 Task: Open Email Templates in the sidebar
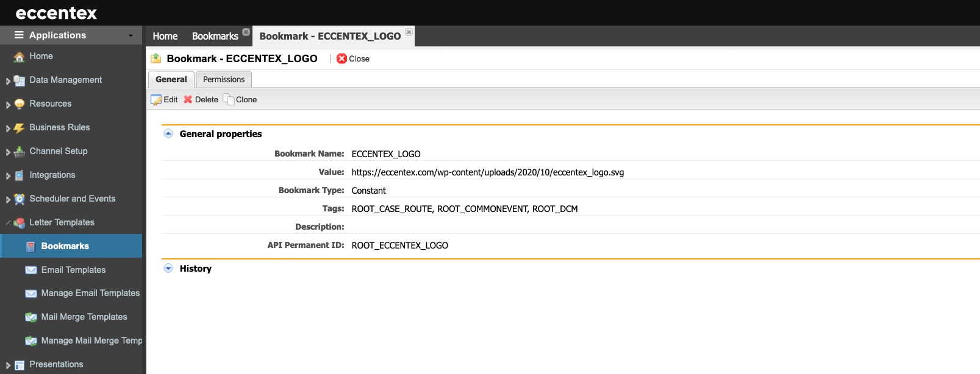[x=73, y=270]
